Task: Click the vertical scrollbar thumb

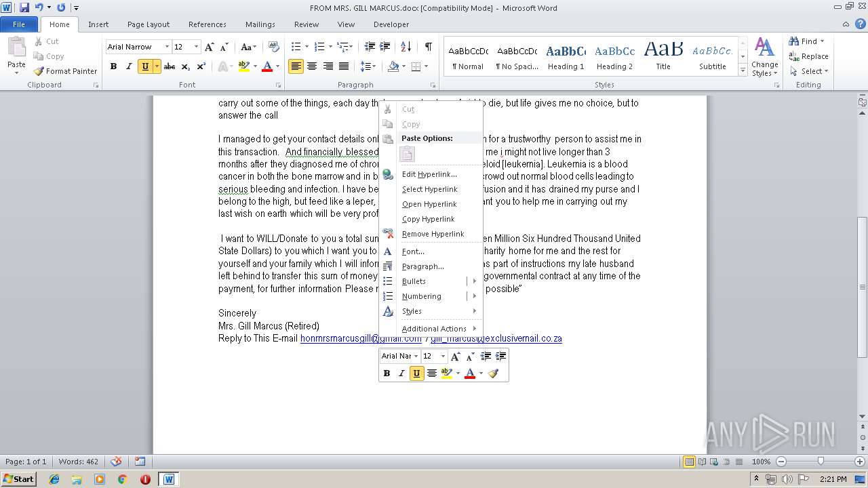Action: [862, 286]
